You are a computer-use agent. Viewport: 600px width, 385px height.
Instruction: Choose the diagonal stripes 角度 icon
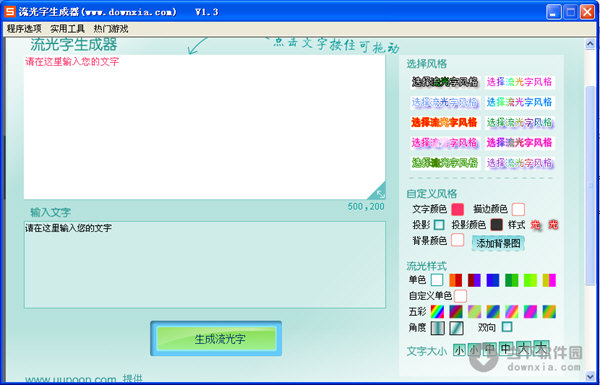456,328
